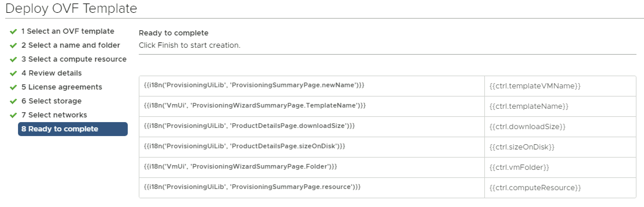644x207 pixels.
Task: Select the ProductDetailsPage.sizeOnDisk label row
Action: (244, 146)
